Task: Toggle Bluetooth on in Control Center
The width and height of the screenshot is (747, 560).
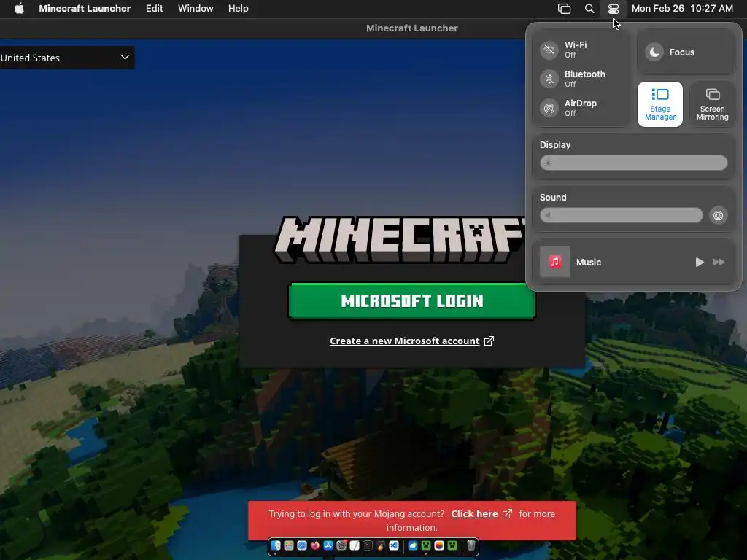Action: 549,79
